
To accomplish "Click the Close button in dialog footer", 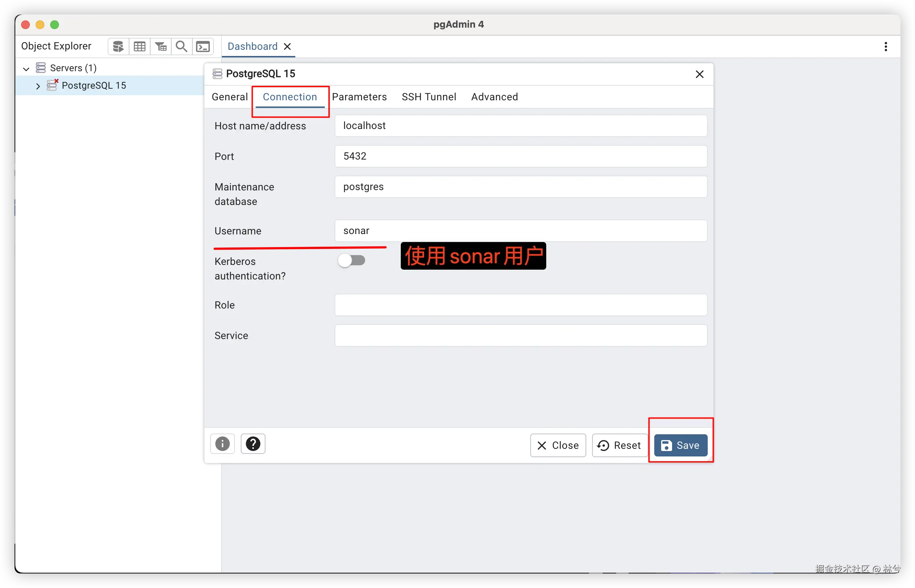I will coord(558,445).
